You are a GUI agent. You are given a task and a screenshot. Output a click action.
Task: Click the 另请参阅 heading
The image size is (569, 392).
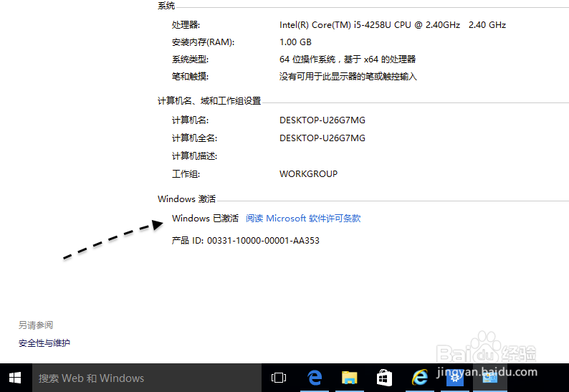point(36,325)
